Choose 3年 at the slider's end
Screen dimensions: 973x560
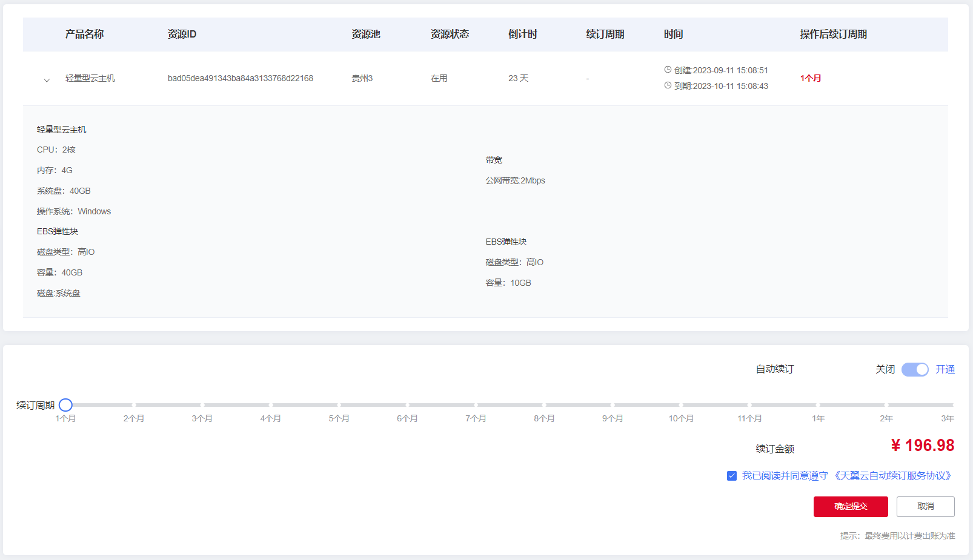(x=952, y=405)
